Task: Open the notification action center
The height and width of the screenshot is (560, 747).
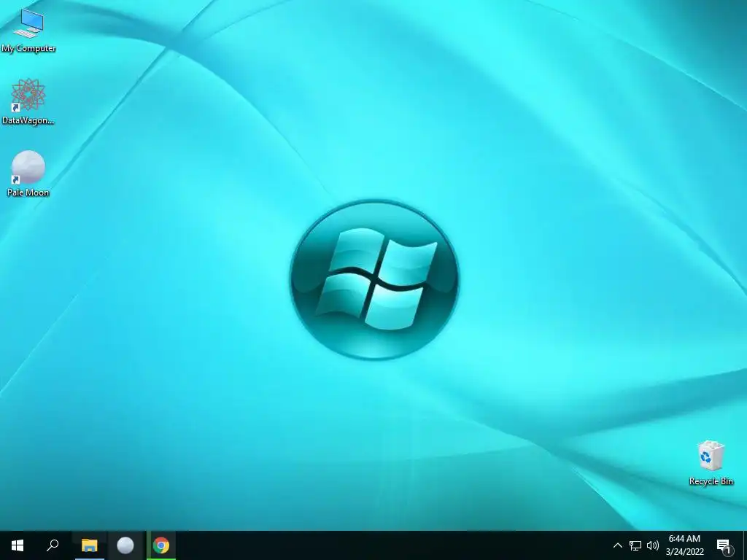Action: 724,545
